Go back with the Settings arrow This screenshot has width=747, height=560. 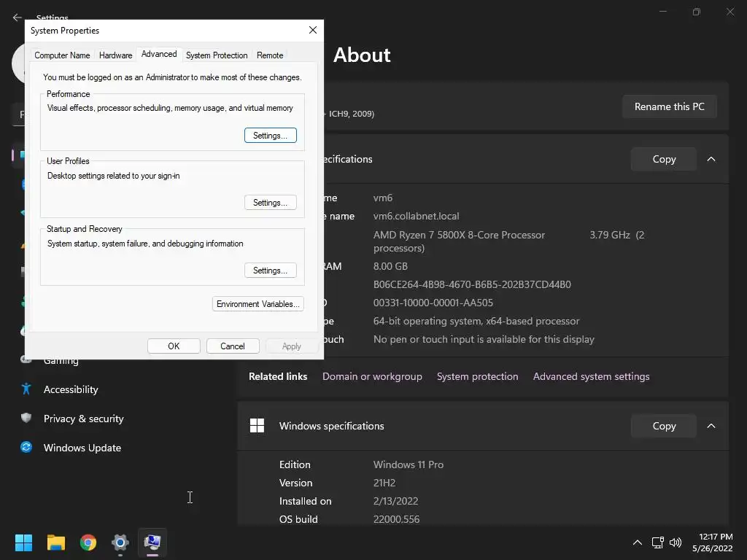[18, 17]
